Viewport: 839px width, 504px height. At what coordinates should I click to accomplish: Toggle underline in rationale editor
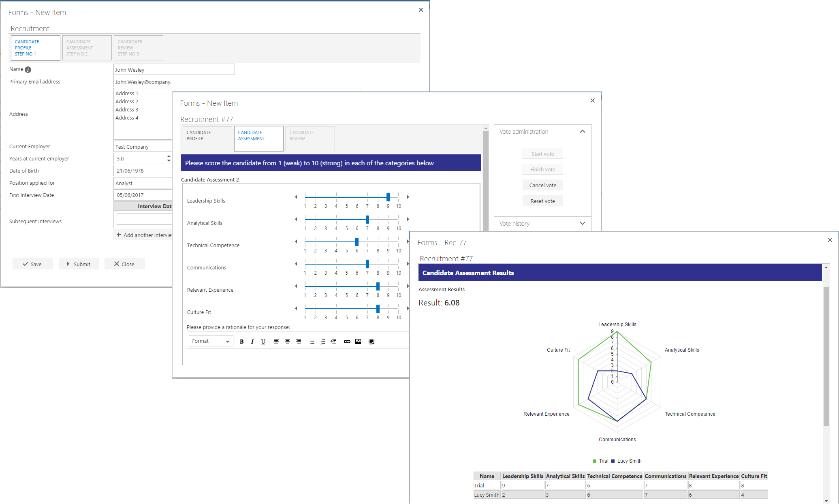[263, 342]
